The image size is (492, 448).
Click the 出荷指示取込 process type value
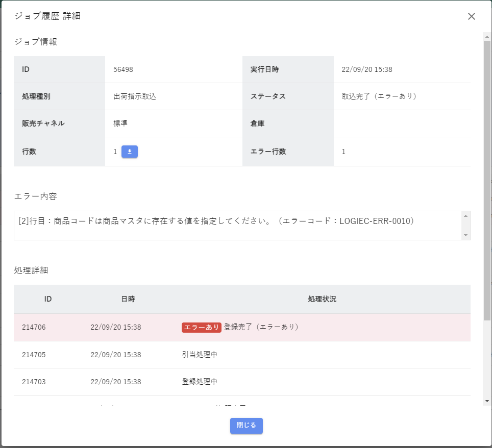pos(135,96)
